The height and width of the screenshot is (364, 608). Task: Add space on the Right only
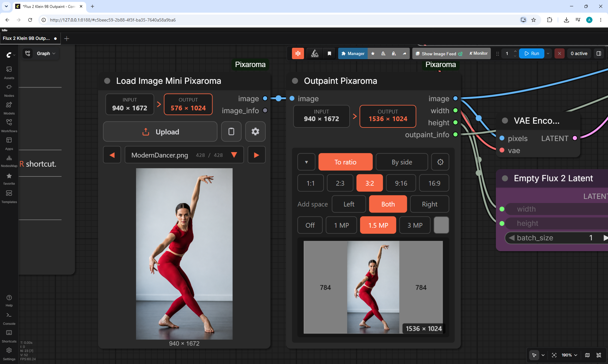pos(430,204)
